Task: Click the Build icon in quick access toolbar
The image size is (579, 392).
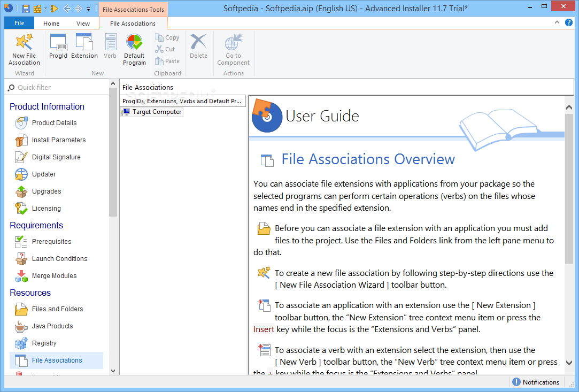Action: 37,8
